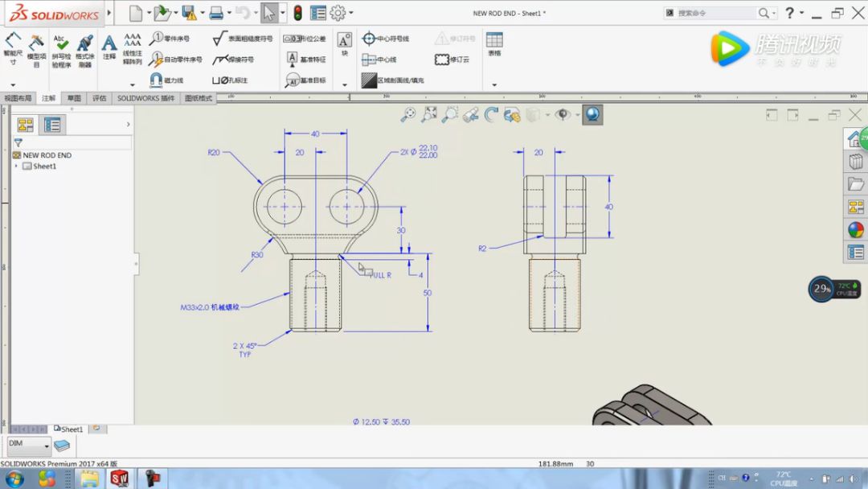The width and height of the screenshot is (868, 489).
Task: Open the display style dropdown next to cube icon
Action: (547, 114)
